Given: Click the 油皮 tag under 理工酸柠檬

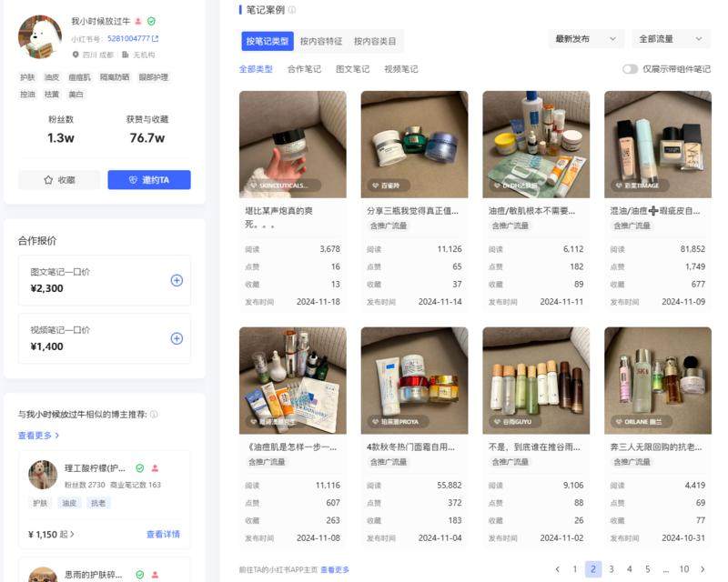Looking at the screenshot, I should (69, 503).
